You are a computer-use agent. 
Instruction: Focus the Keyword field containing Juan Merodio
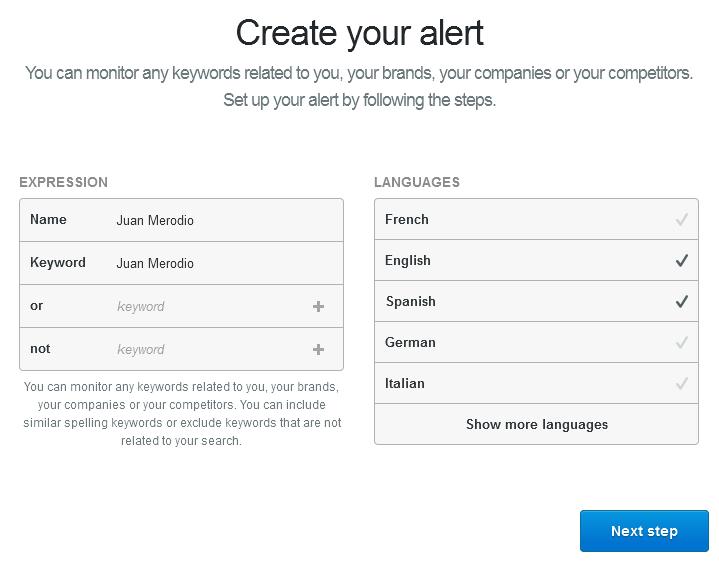pyautogui.click(x=225, y=263)
